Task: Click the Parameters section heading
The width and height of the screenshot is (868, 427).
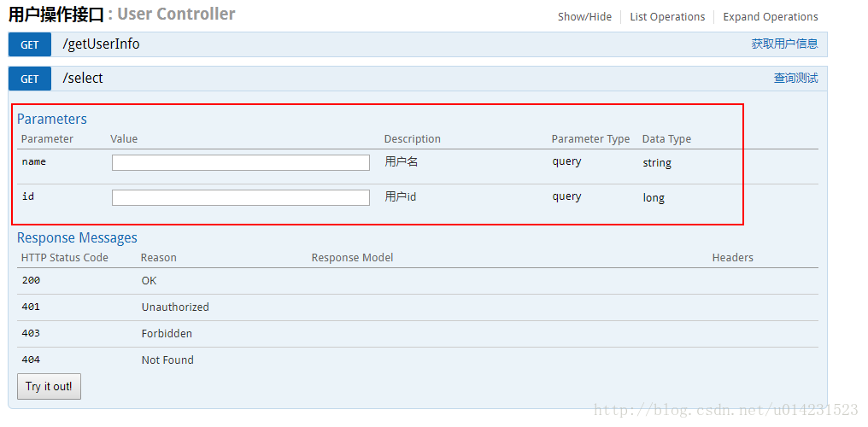Action: 52,120
